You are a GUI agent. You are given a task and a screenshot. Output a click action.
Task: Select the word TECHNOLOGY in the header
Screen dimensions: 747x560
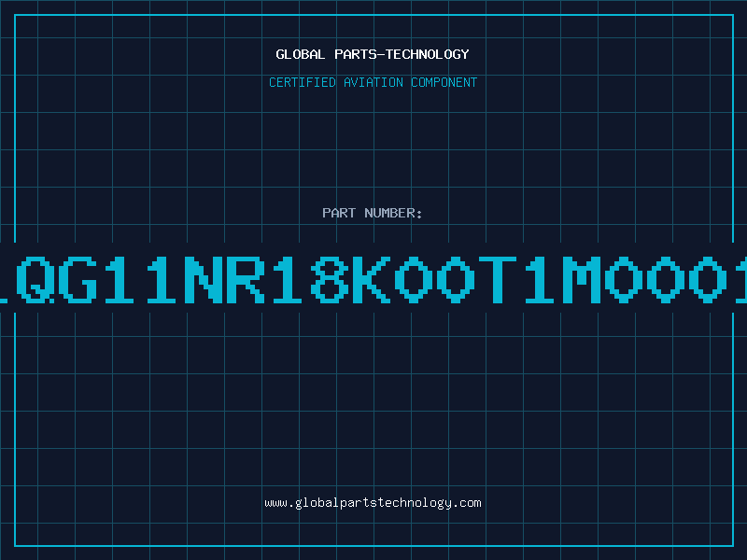428,54
